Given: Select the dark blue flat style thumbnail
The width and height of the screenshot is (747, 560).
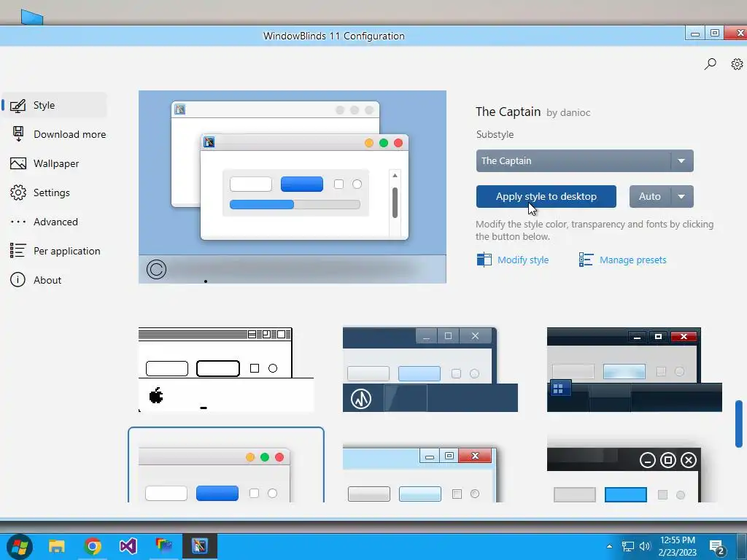Looking at the screenshot, I should [x=430, y=370].
